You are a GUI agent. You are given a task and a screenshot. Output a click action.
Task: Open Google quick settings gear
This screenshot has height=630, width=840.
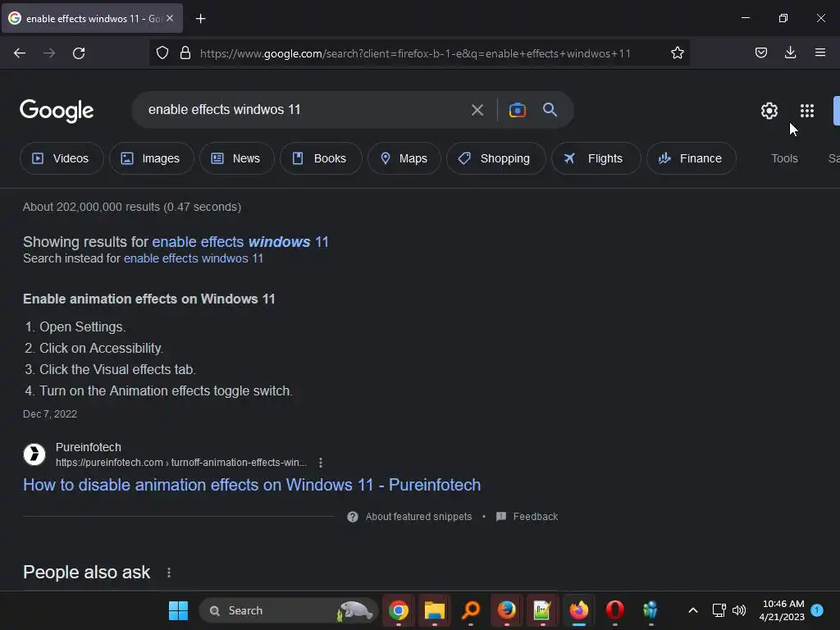769,111
